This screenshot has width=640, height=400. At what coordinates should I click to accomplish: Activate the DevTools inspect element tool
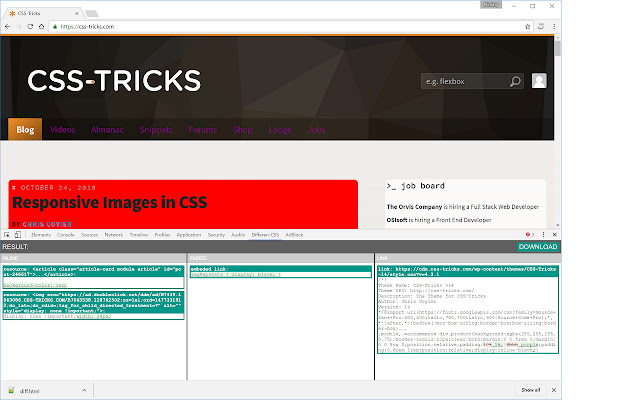[x=7, y=235]
